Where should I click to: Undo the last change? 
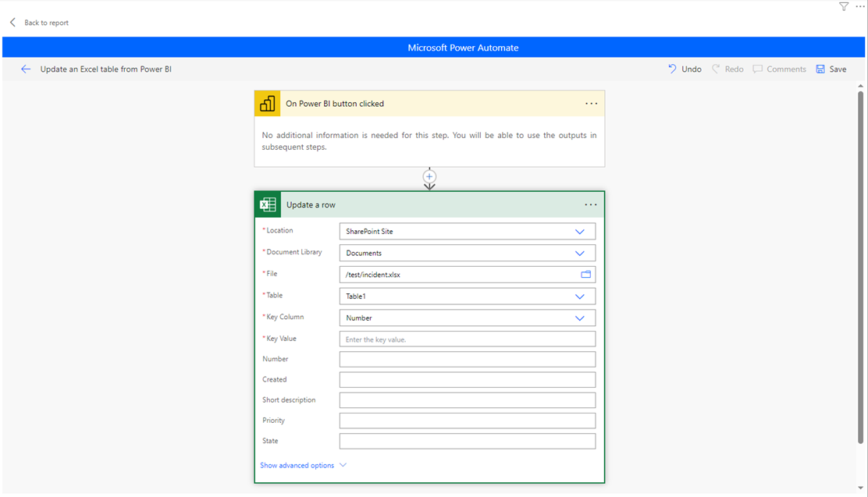point(685,69)
